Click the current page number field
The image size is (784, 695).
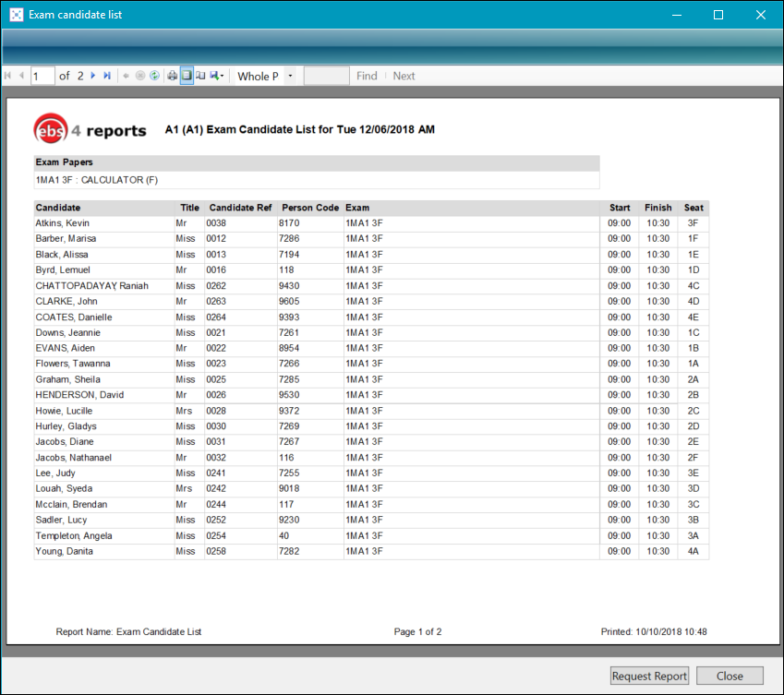(42, 76)
